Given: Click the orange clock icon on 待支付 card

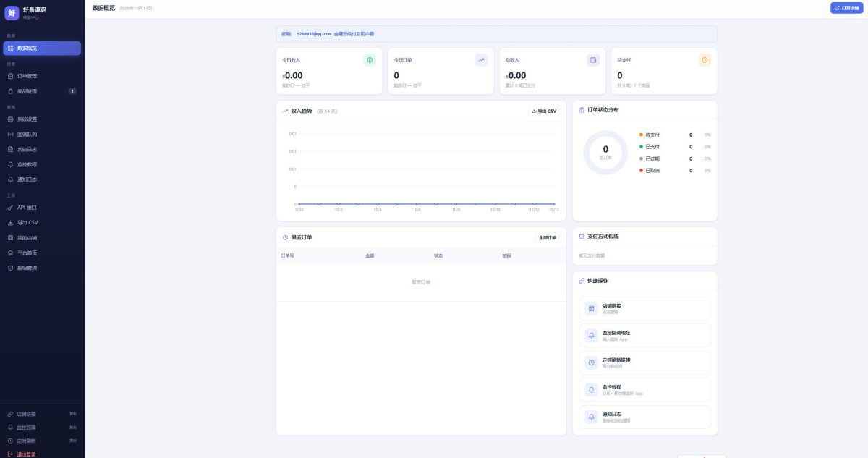Looking at the screenshot, I should pyautogui.click(x=705, y=60).
